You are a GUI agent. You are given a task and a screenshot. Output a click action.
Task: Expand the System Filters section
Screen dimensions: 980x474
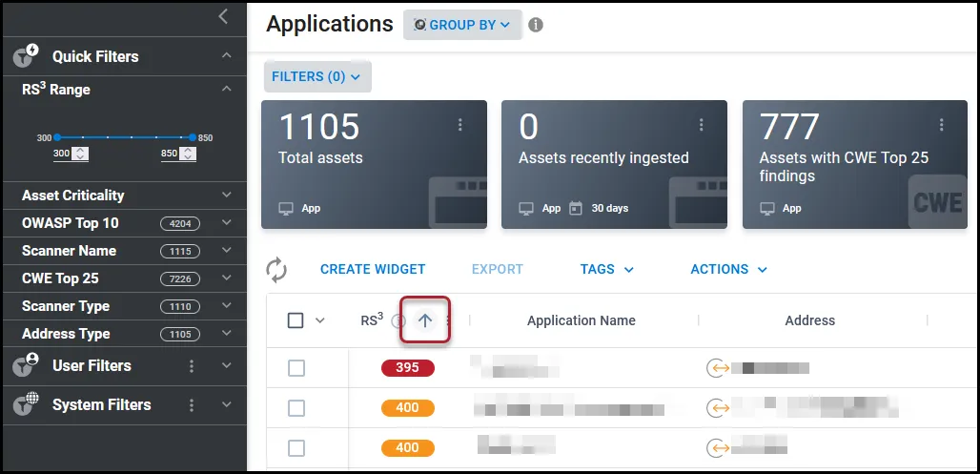tap(227, 404)
